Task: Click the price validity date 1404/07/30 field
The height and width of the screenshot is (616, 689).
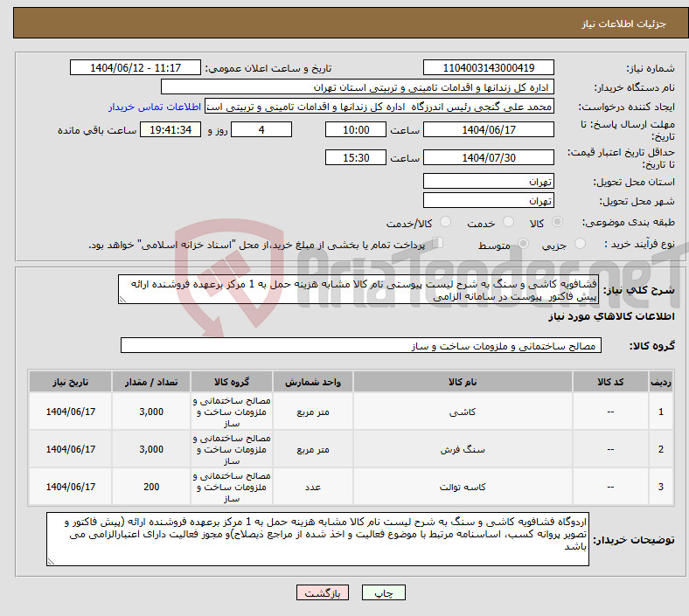Action: click(x=488, y=157)
